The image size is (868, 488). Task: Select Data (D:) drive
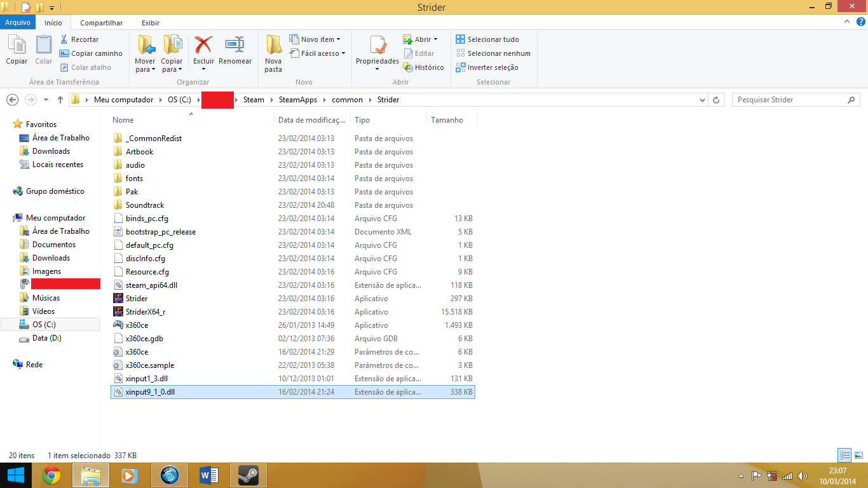point(47,338)
